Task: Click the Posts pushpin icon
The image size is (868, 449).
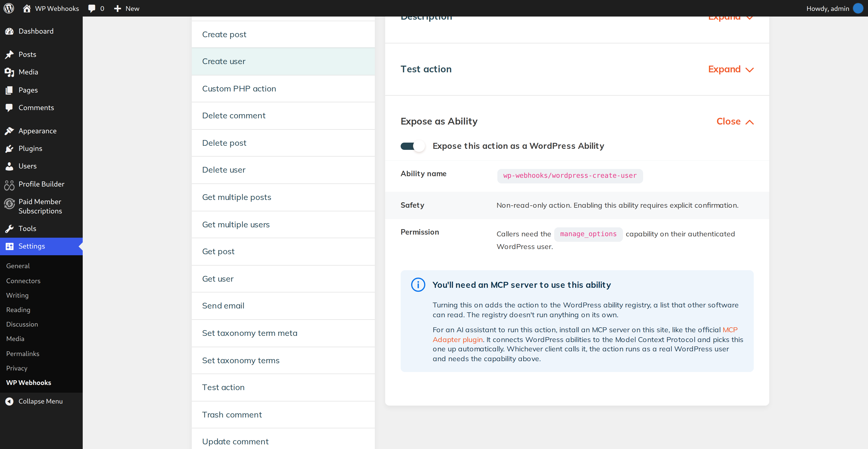Action: pyautogui.click(x=9, y=55)
